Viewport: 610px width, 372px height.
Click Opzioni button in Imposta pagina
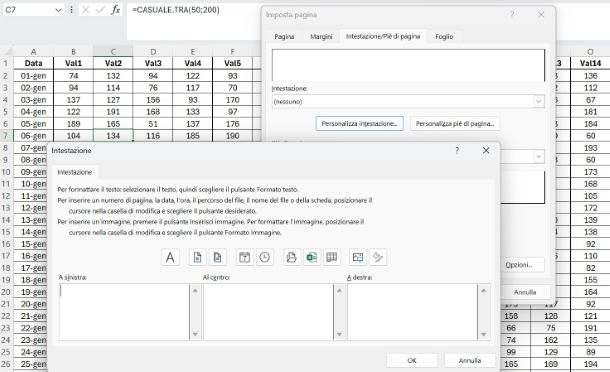(519, 265)
